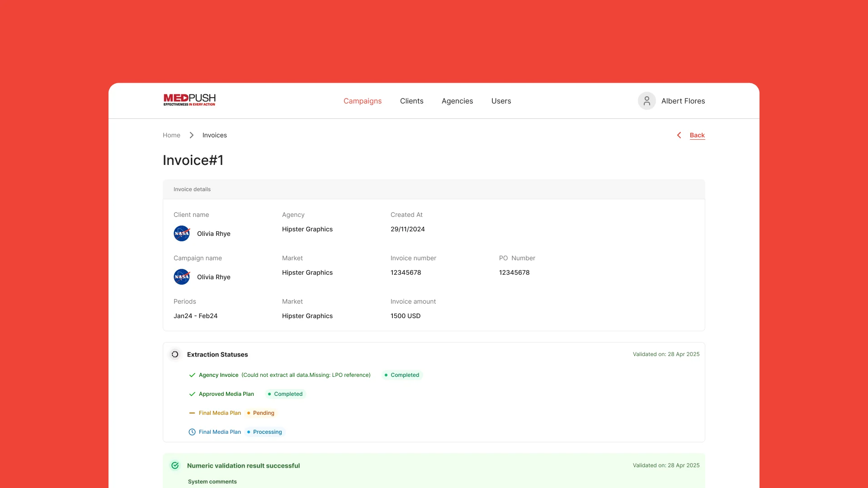Click the client name Olivia Rhye
868x488 pixels.
pos(214,234)
